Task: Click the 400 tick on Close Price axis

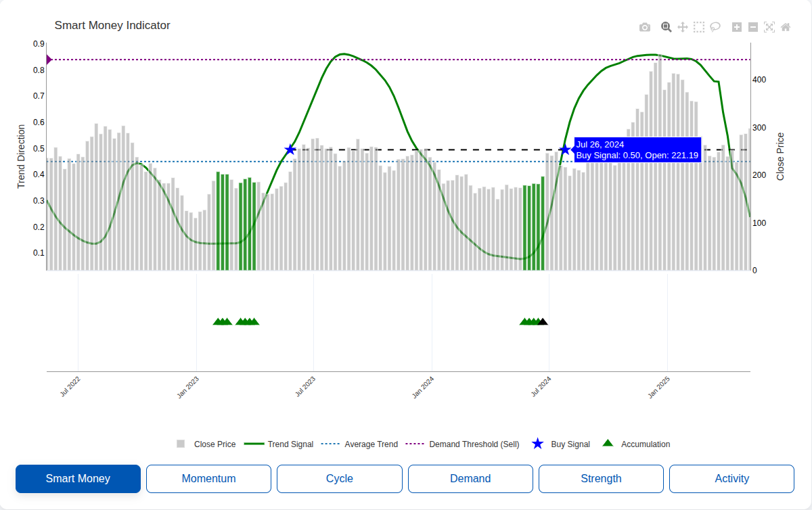Action: pos(759,79)
